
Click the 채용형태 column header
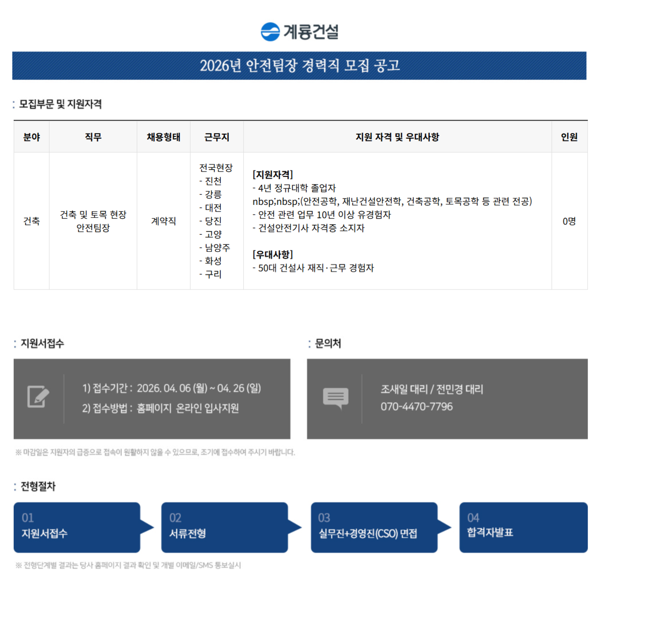(x=164, y=137)
